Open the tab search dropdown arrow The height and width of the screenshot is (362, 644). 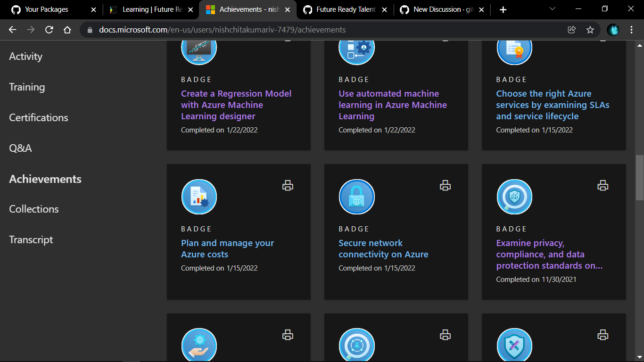click(553, 8)
